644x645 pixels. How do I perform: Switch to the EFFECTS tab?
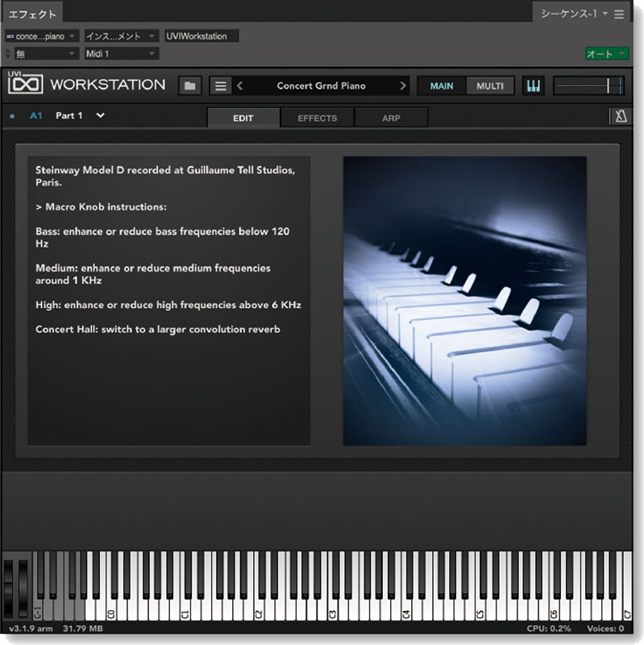click(317, 118)
